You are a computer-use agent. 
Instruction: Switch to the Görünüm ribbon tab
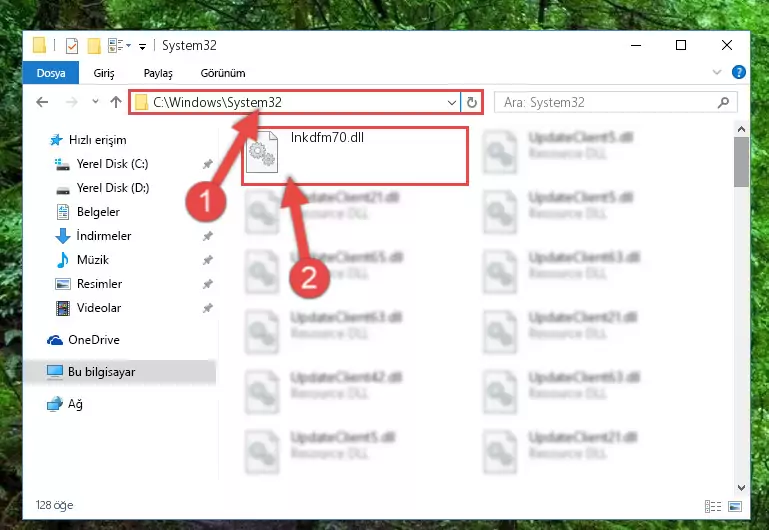[x=223, y=73]
